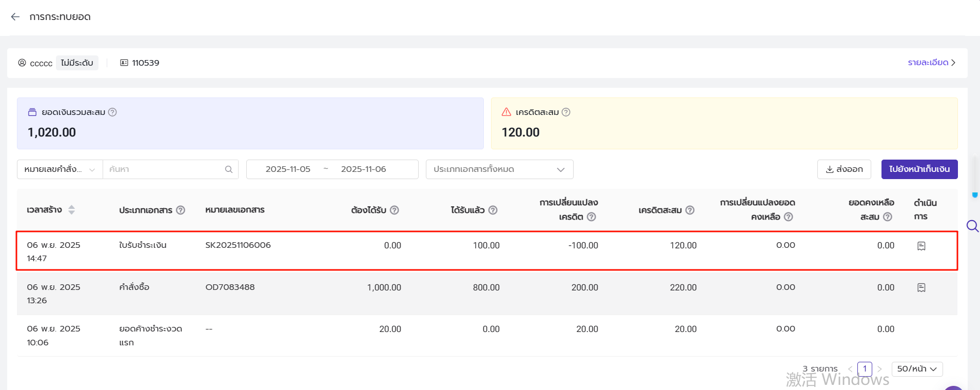Sort by เวลาสร้าง column arrows

(71, 210)
